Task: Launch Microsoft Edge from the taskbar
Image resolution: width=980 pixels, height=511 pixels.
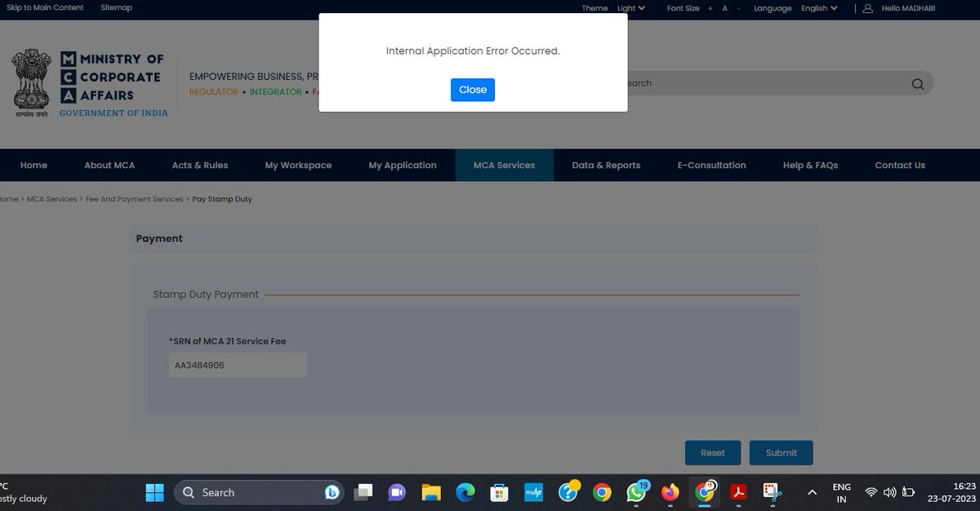Action: 465,492
